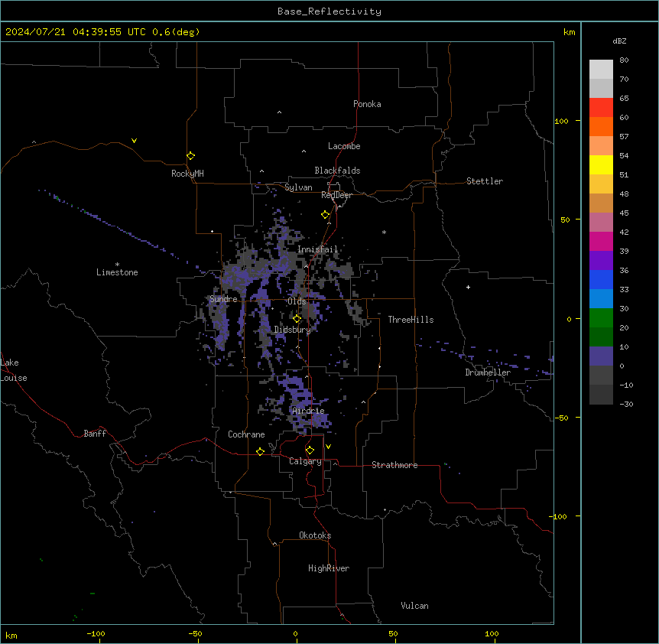Select the dark orange 60 to 57 dBZ swatch
This screenshot has height=644, width=659.
click(x=601, y=127)
